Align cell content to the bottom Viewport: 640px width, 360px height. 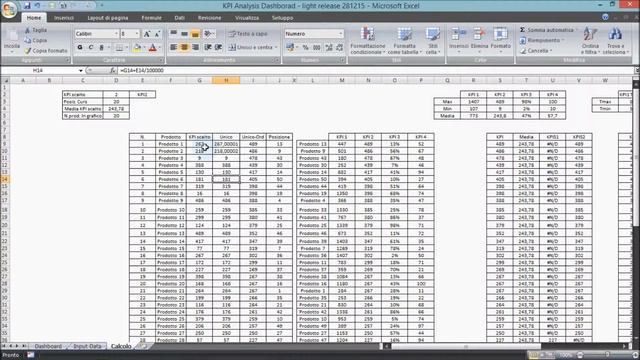tap(195, 34)
